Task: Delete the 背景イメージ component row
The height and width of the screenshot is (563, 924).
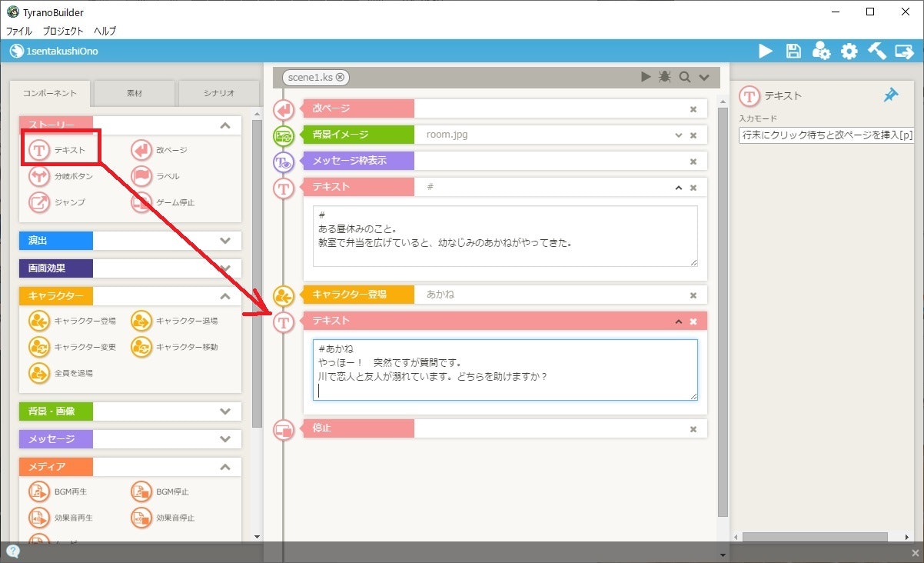Action: (693, 135)
